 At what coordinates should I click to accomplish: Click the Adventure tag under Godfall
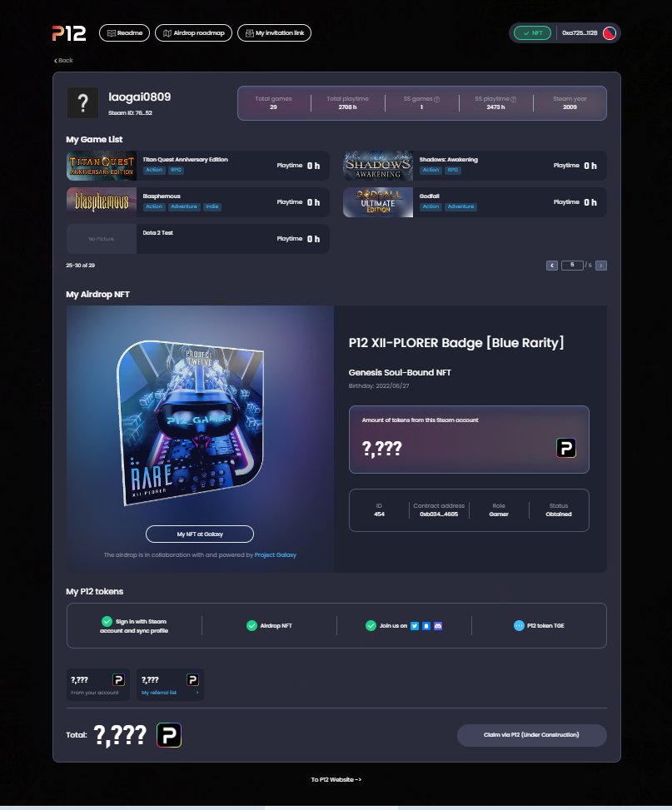click(460, 206)
